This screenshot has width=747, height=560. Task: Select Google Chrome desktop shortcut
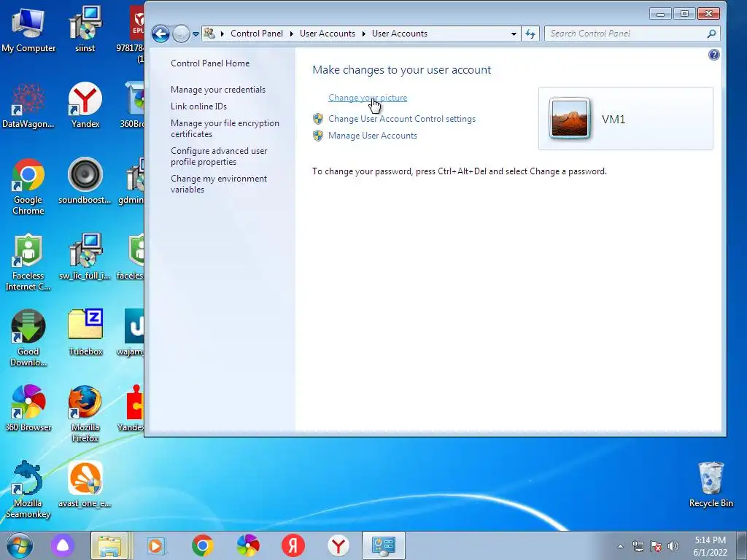click(28, 187)
